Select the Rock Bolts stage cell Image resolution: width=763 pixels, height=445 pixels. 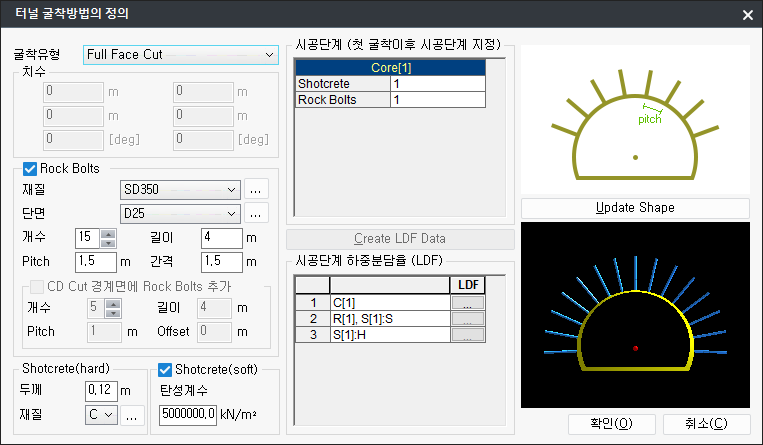[x=438, y=100]
